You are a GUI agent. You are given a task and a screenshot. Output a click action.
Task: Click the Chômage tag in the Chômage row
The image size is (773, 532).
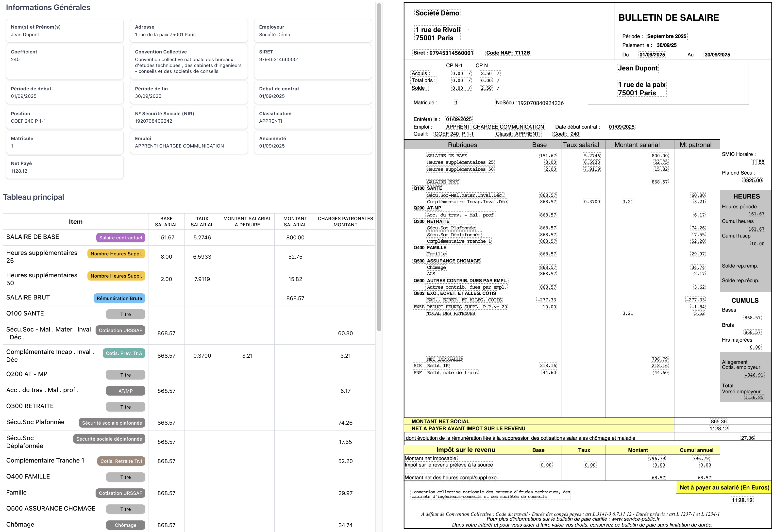(125, 525)
